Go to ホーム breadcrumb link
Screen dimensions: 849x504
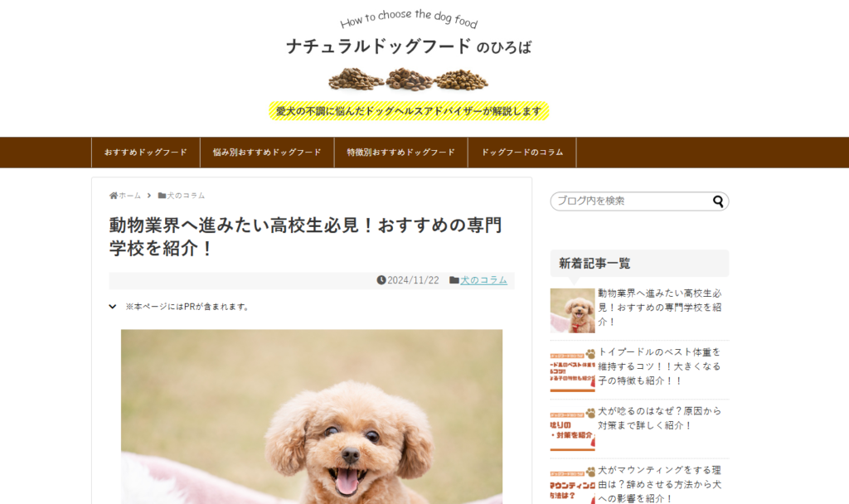(130, 196)
